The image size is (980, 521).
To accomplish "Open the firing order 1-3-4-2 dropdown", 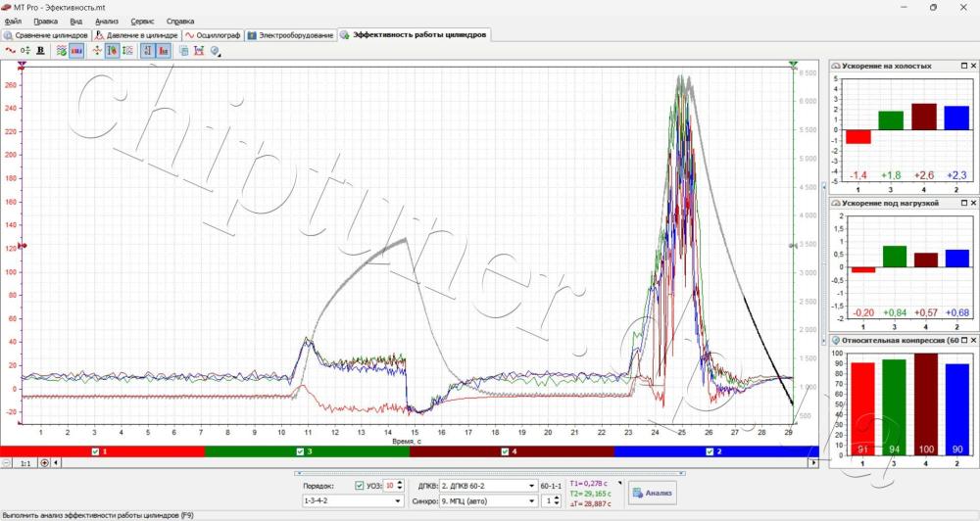I will (x=353, y=501).
